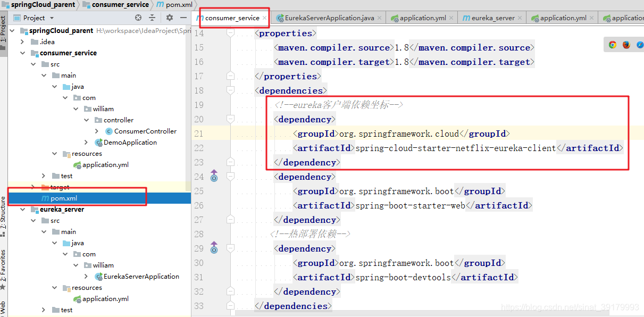
Task: Click the maven.compiler.source line 15 code
Action: coord(404,48)
